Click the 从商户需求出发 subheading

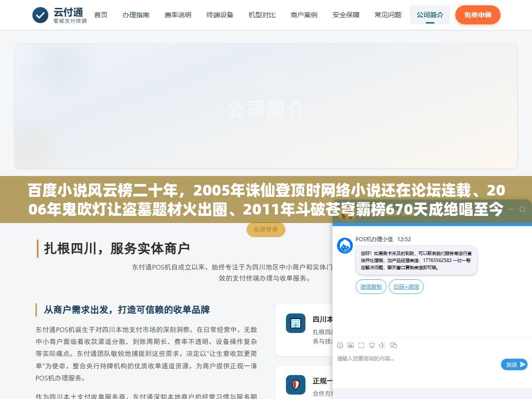pos(127,309)
